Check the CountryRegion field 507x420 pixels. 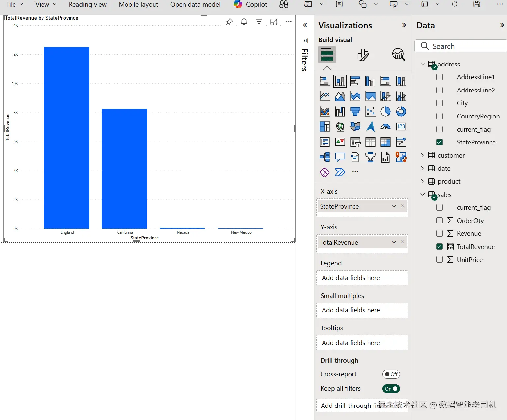point(439,116)
